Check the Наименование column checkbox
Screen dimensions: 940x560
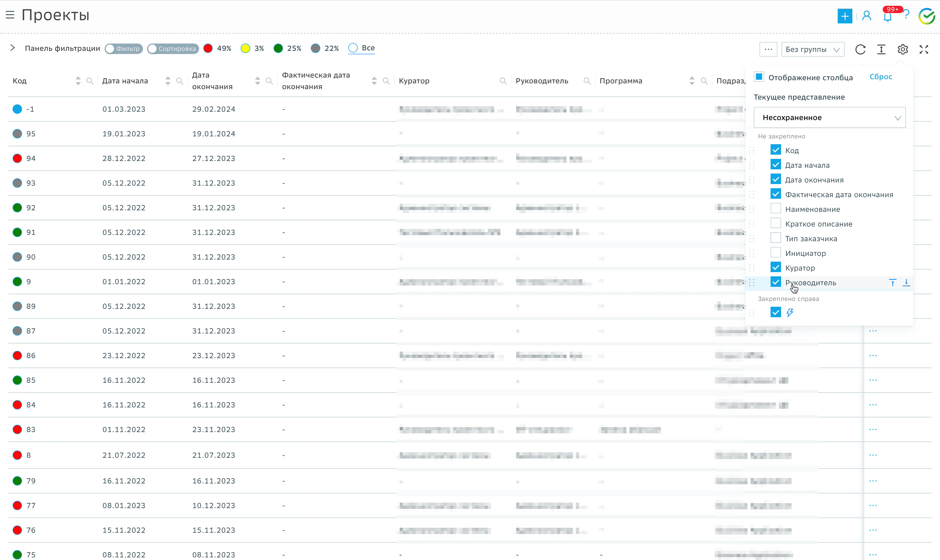(775, 209)
